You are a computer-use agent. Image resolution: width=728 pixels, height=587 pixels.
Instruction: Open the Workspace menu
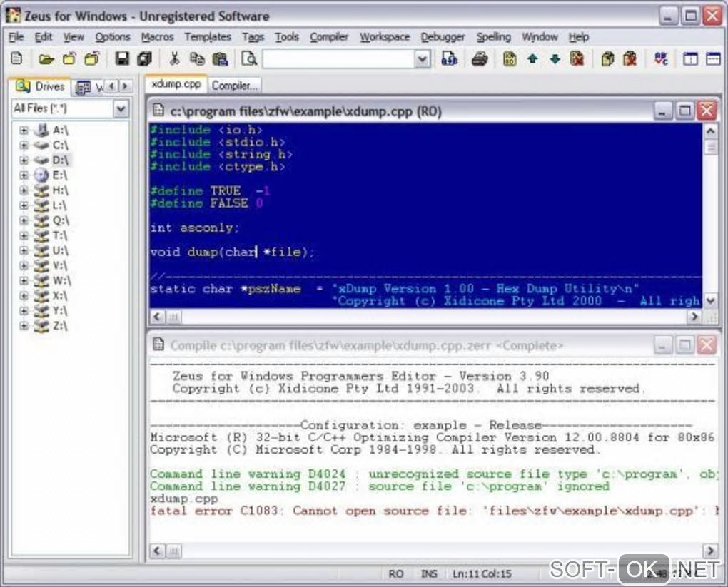pyautogui.click(x=385, y=36)
